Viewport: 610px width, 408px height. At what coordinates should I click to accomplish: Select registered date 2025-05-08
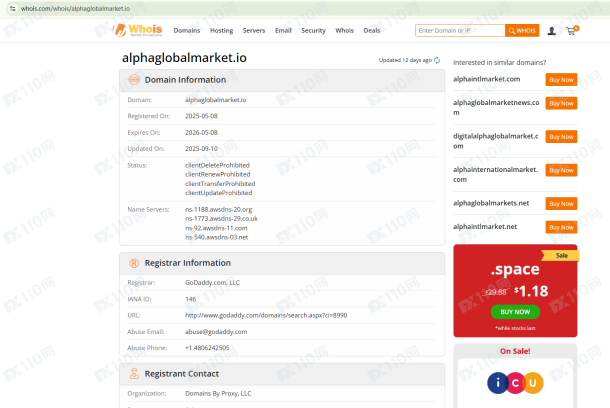[201, 116]
